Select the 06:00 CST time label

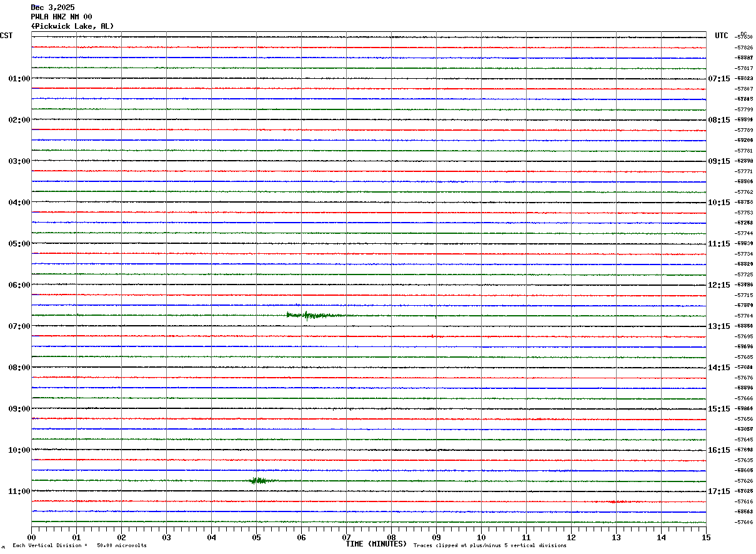[x=19, y=285]
